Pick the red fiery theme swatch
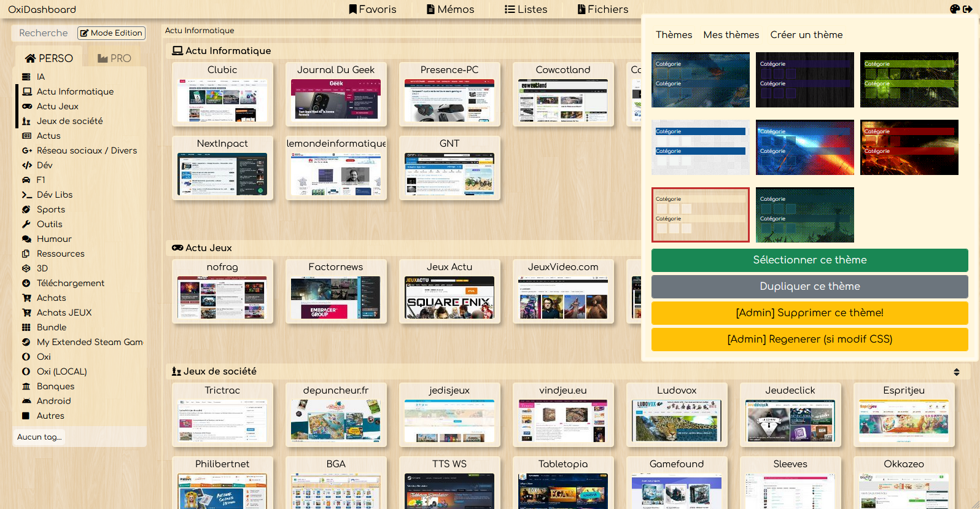 click(x=909, y=147)
